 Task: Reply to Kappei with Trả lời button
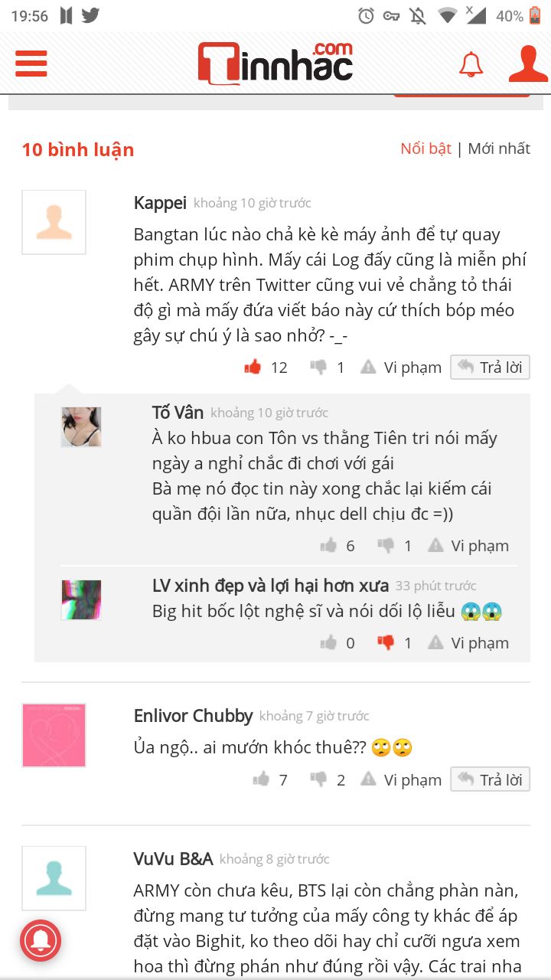point(491,367)
